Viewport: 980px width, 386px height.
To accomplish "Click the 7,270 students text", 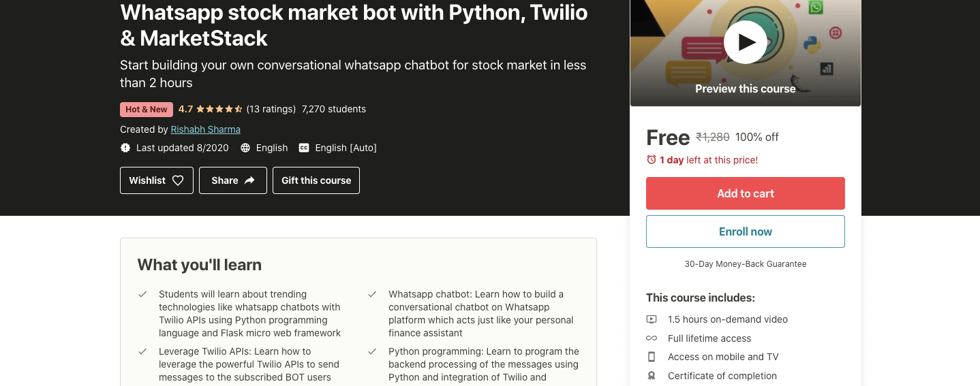I will (334, 109).
